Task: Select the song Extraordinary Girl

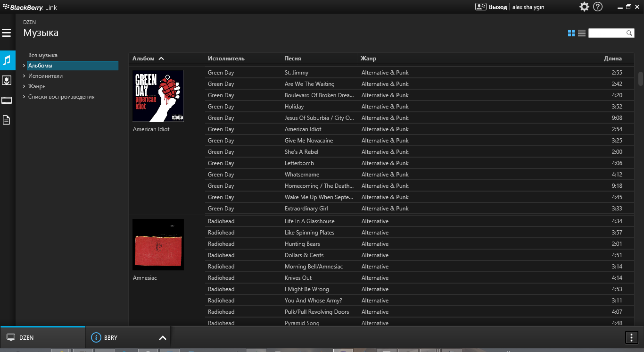Action: [x=306, y=209]
